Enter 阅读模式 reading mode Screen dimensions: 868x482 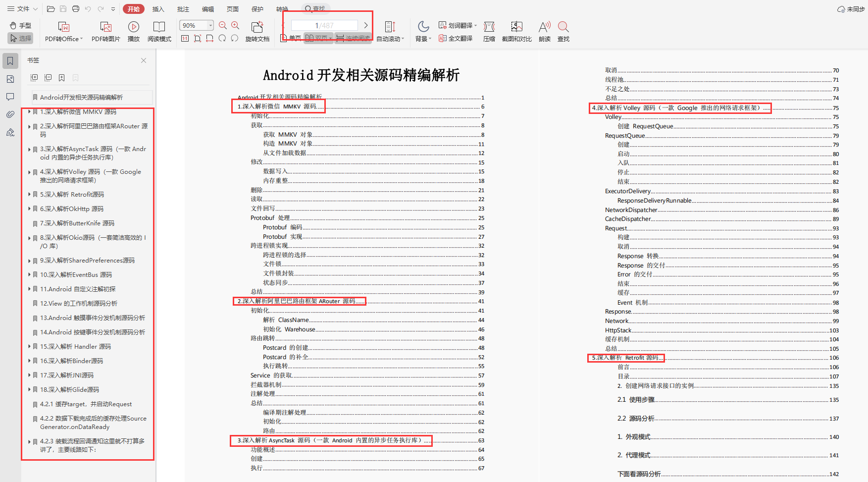click(x=159, y=32)
